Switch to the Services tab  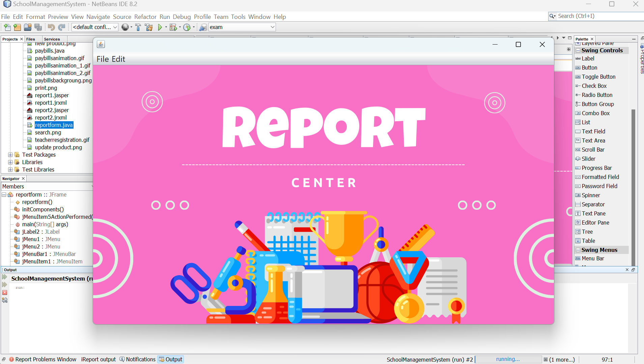pyautogui.click(x=52, y=39)
